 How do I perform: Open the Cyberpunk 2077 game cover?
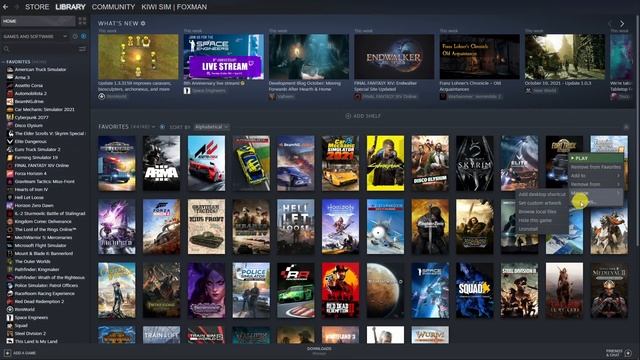coord(385,163)
